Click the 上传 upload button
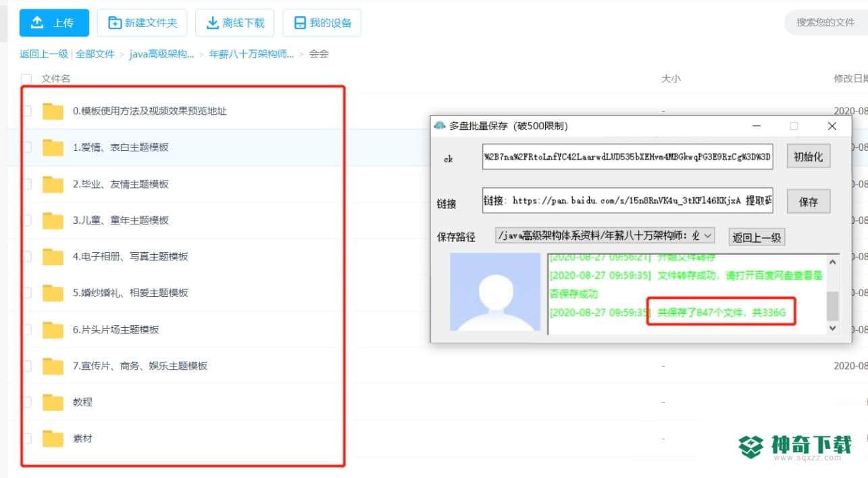868x478 pixels. pos(54,23)
